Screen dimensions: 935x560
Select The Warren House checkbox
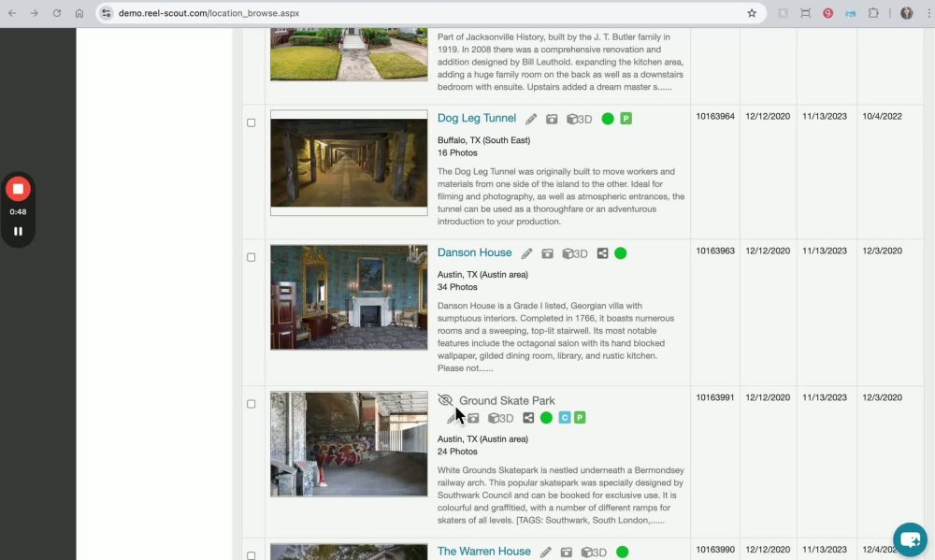(x=251, y=556)
